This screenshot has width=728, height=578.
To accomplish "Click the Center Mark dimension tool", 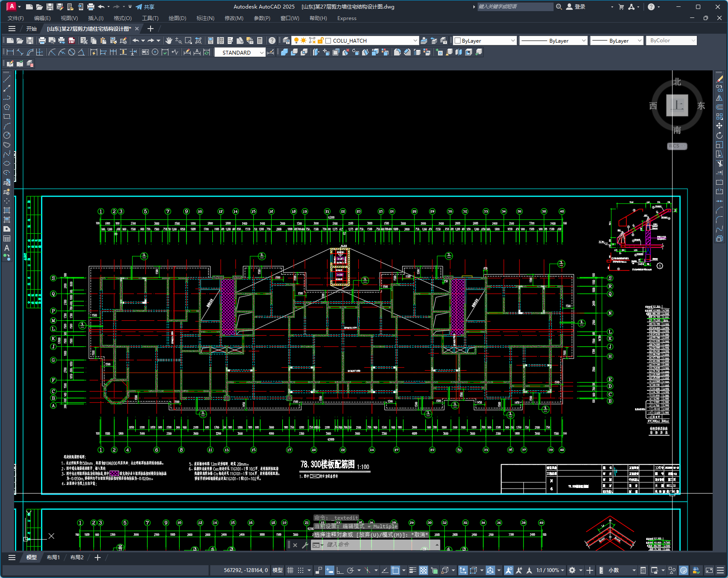I will click(x=155, y=52).
